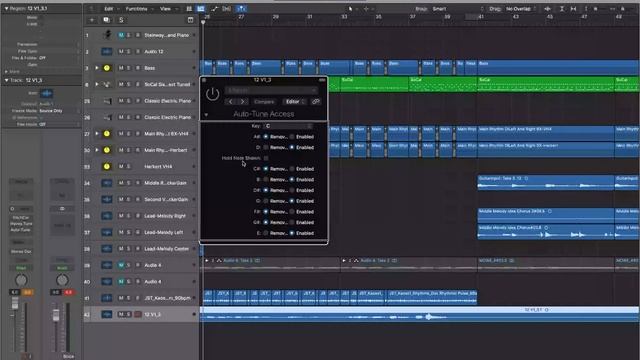The width and height of the screenshot is (640, 360).
Task: Mute the first Audio 4 track
Action: pyautogui.click(x=121, y=265)
